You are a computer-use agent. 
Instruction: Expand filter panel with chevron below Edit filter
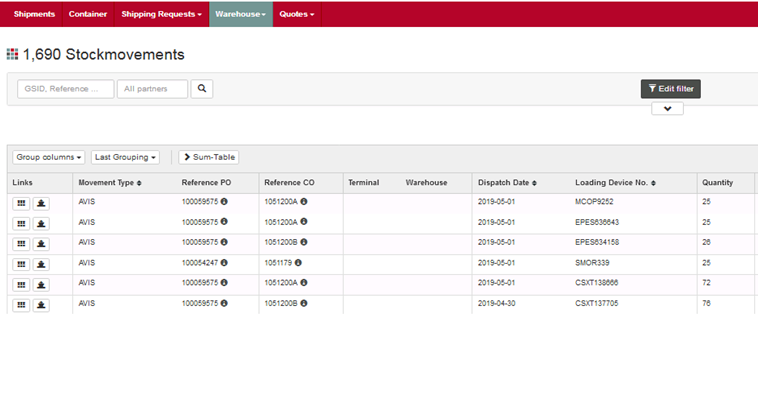point(667,109)
